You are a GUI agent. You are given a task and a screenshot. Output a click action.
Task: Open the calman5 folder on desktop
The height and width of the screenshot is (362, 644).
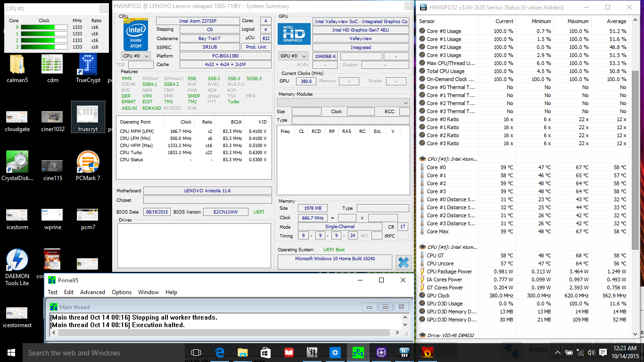point(17,68)
